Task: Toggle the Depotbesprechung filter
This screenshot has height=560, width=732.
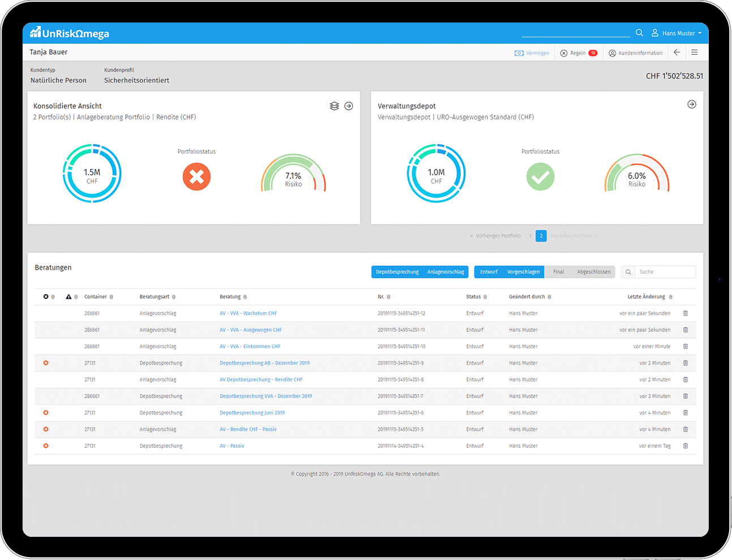Action: tap(397, 272)
